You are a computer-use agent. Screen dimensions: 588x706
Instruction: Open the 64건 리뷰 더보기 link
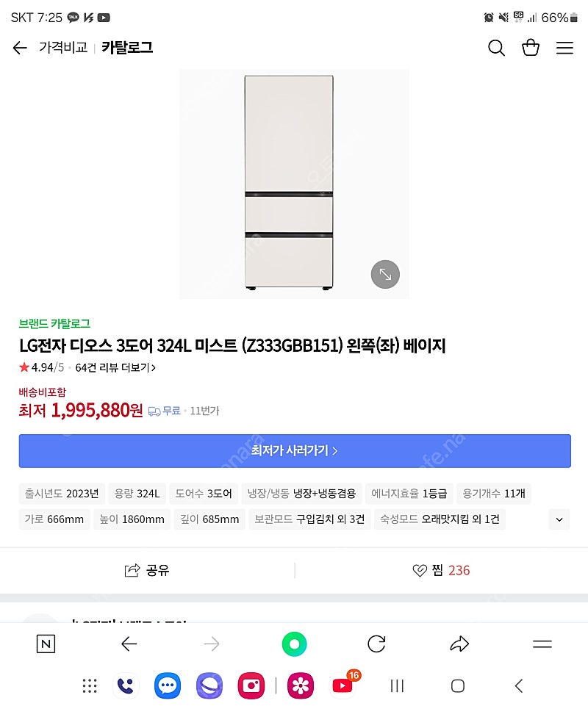click(x=115, y=367)
